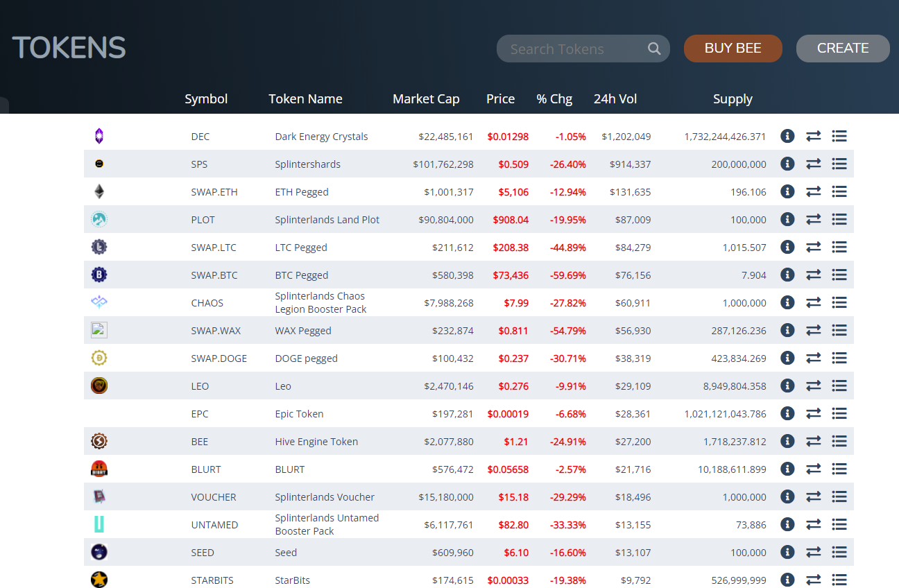Click supply value 1,732,244,426.371
This screenshot has height=588, width=899.
[x=725, y=137]
